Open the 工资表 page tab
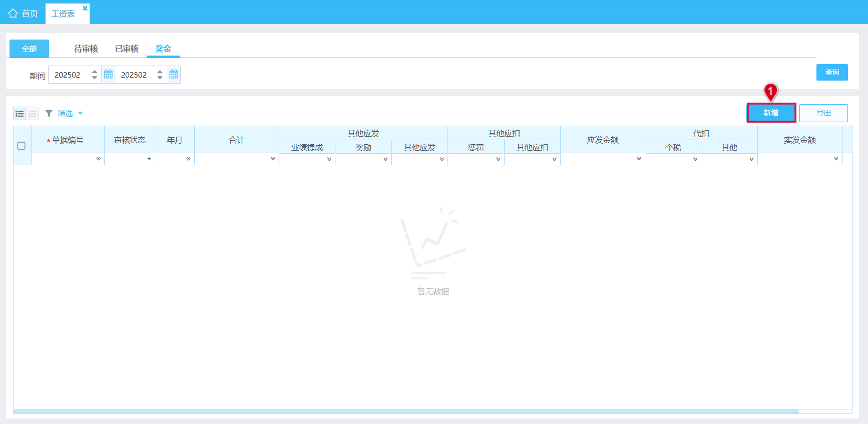 click(63, 14)
